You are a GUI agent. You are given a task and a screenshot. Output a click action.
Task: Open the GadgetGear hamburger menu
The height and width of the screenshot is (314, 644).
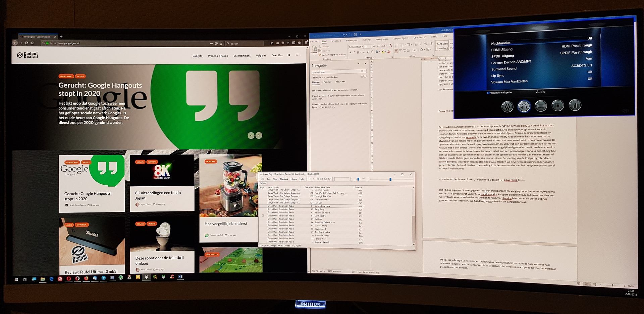[297, 55]
